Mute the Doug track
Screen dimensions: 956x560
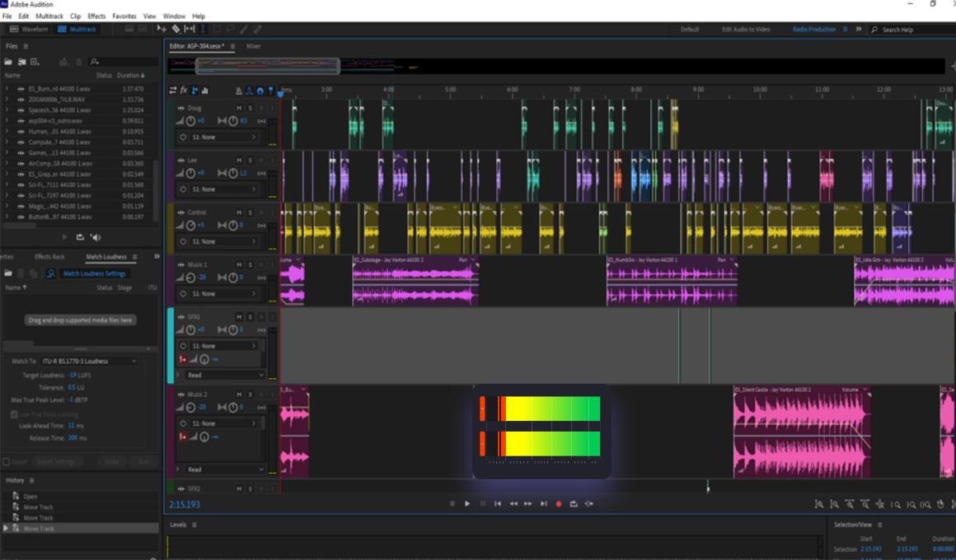click(x=239, y=108)
